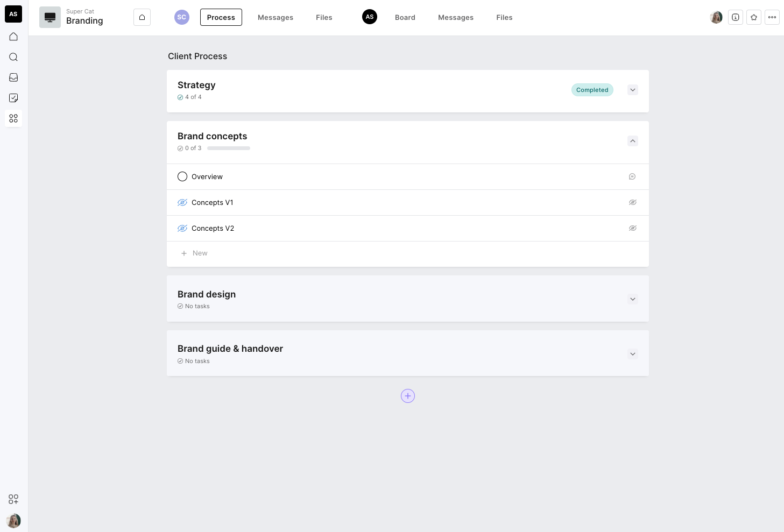Viewport: 784px width, 532px height.
Task: Mark the Overview task as complete
Action: 182,176
